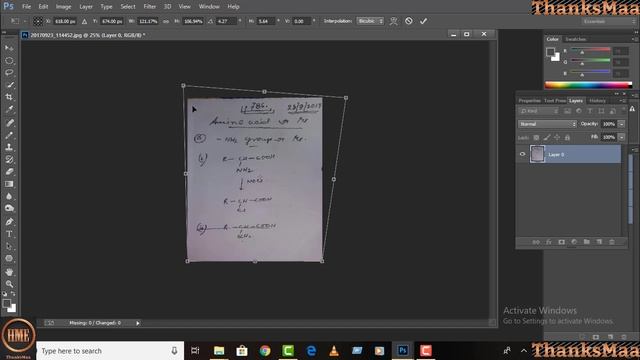Toggle the reference point location grid

[38, 21]
